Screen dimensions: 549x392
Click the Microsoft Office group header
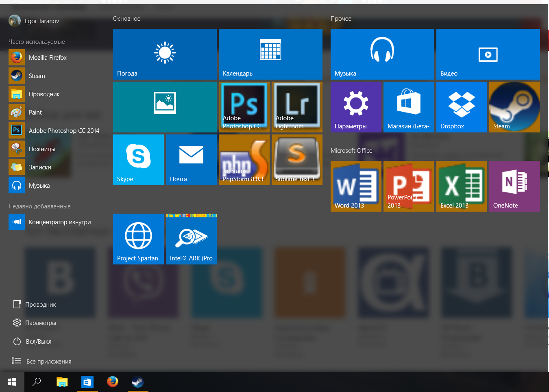[351, 151]
